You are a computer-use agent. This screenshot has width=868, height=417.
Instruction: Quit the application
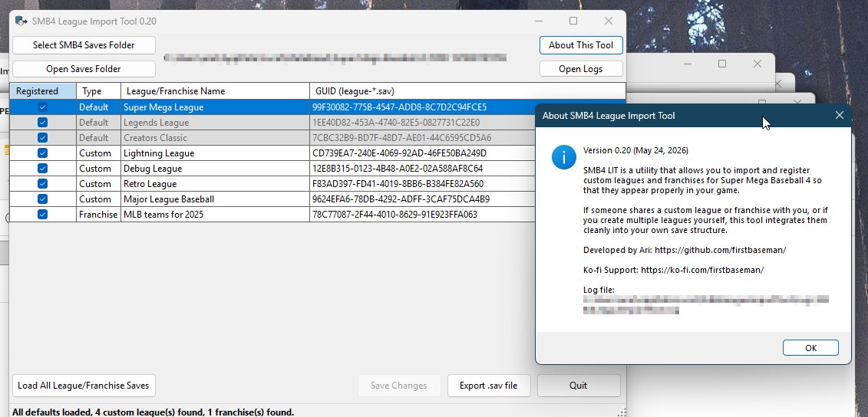[579, 386]
